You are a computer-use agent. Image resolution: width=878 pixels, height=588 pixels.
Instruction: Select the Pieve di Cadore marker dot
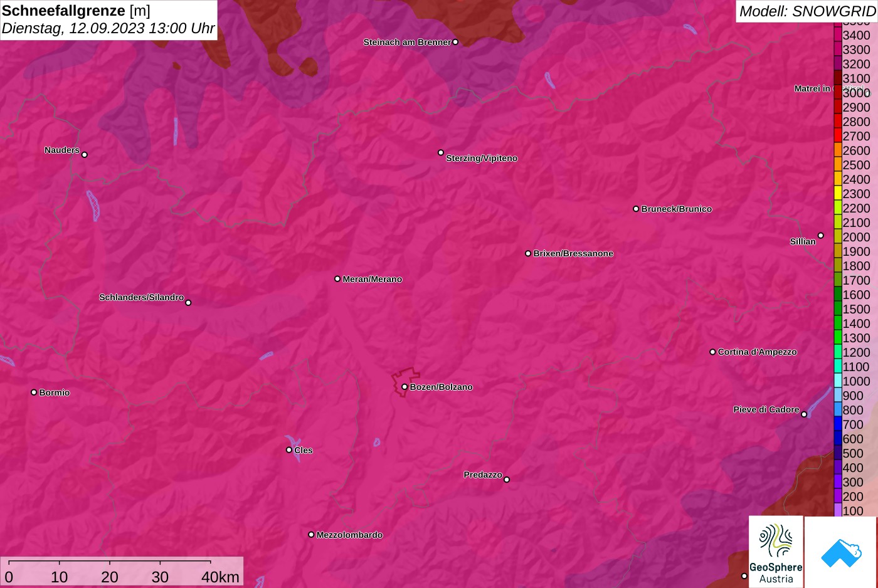tap(804, 414)
